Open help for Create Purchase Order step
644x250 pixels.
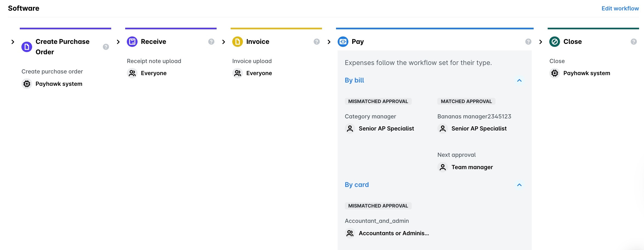coord(106,47)
